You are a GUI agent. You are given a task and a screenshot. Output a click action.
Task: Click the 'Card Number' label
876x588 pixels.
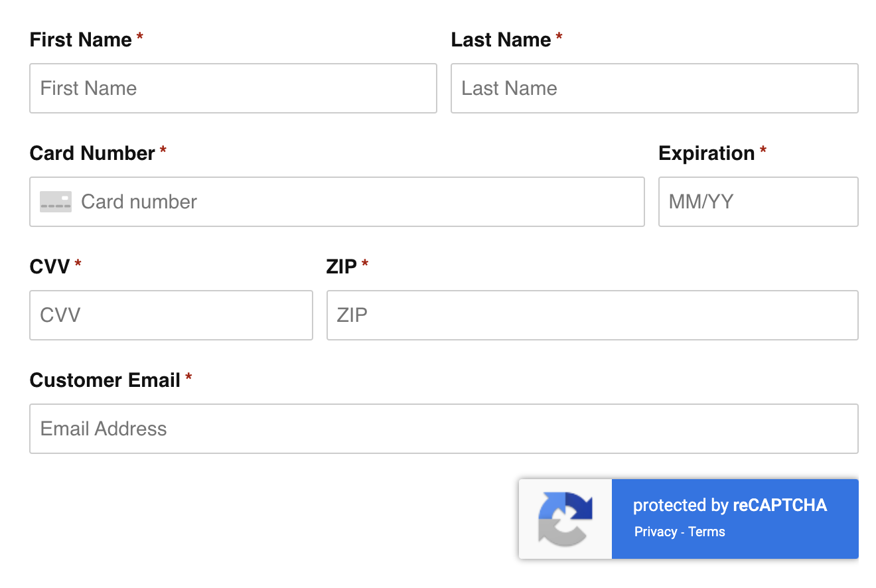[92, 153]
